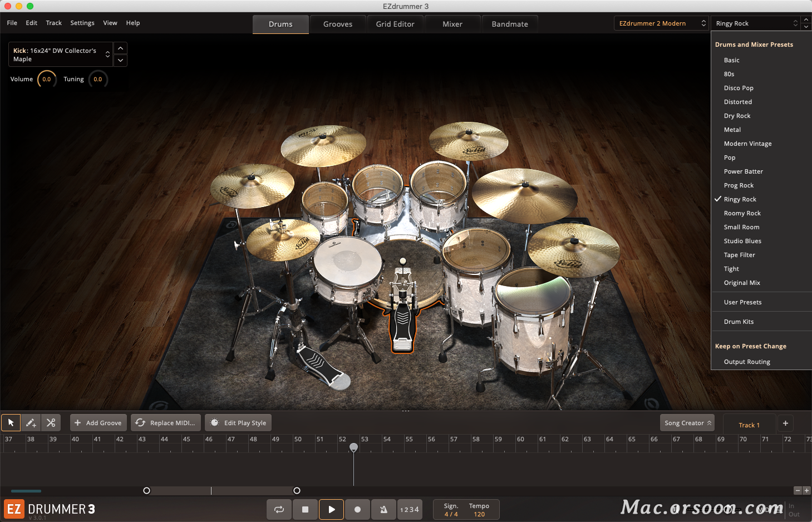Switch to the Grooves tab
This screenshot has height=522, width=812.
coord(338,24)
